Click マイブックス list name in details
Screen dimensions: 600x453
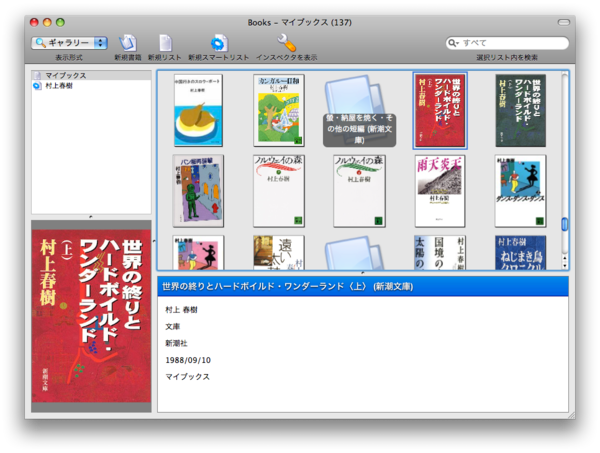pos(188,377)
